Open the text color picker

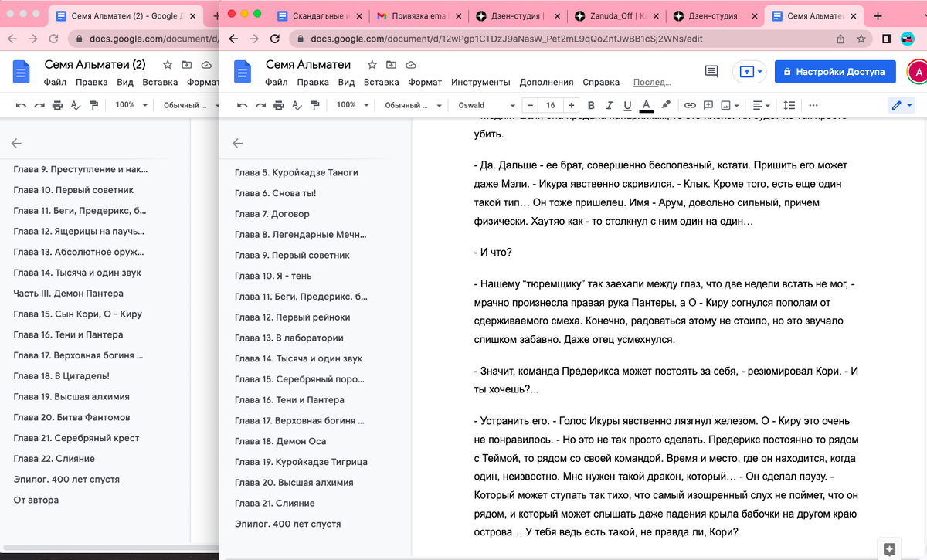click(647, 104)
